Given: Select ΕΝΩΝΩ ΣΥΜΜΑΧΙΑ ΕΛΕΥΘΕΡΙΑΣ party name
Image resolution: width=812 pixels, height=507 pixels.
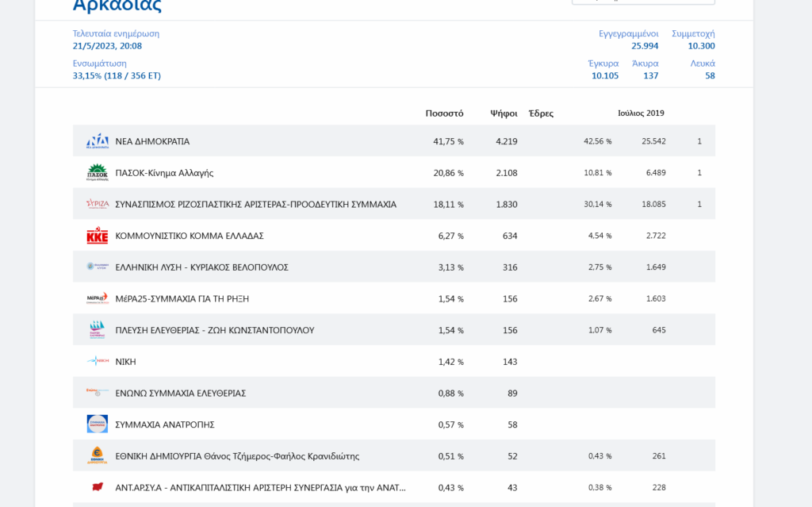Looking at the screenshot, I should pos(180,393).
